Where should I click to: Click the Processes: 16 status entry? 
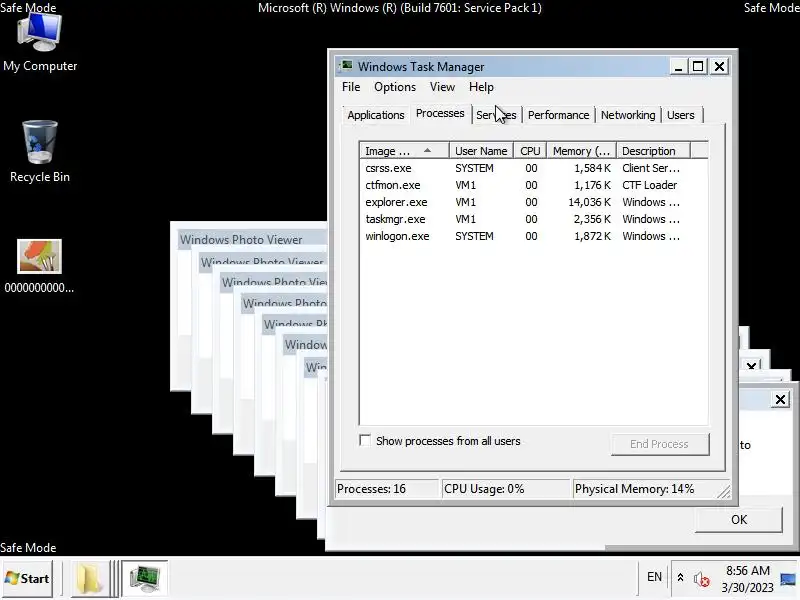coord(387,489)
